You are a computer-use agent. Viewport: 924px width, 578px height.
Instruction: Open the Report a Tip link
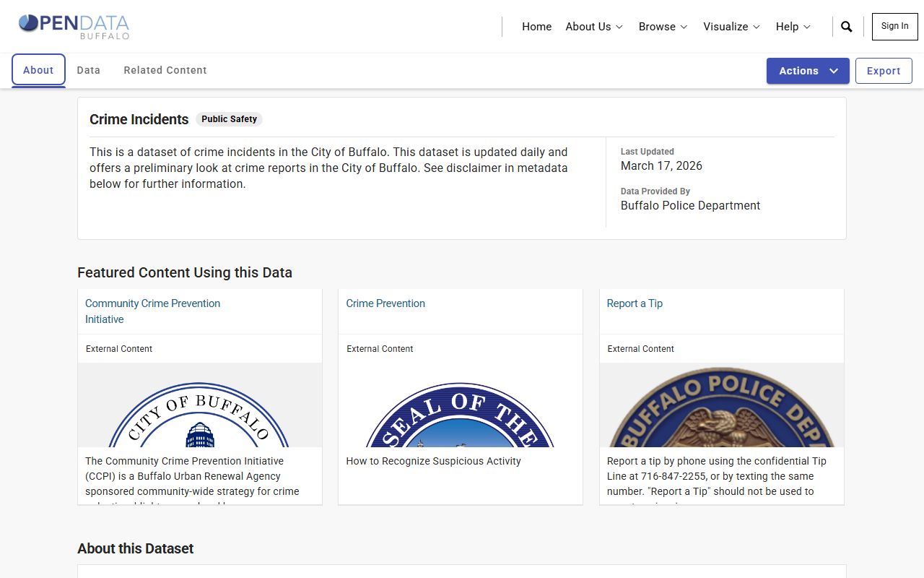(x=635, y=303)
